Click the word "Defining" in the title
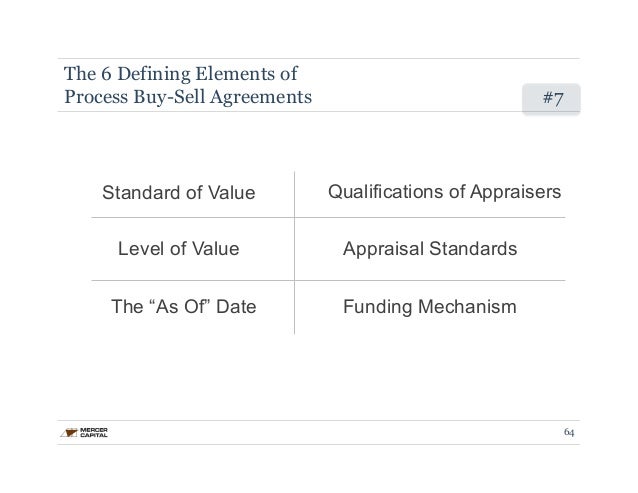The height and width of the screenshot is (493, 638). (x=154, y=74)
